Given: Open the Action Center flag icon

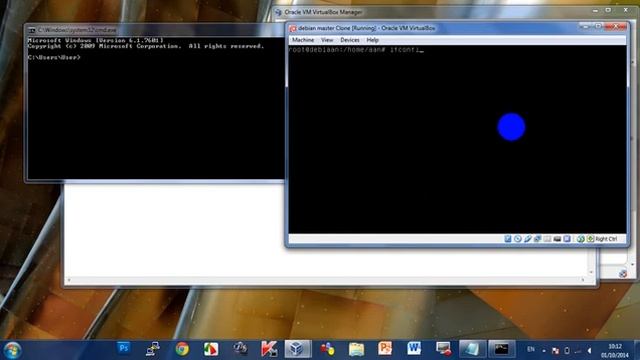Looking at the screenshot, I should pos(555,350).
